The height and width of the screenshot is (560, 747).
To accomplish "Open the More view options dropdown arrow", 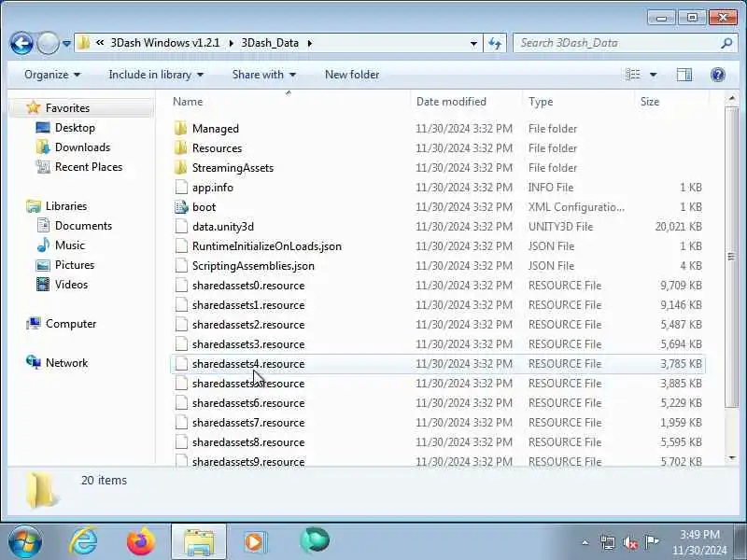I will [653, 75].
